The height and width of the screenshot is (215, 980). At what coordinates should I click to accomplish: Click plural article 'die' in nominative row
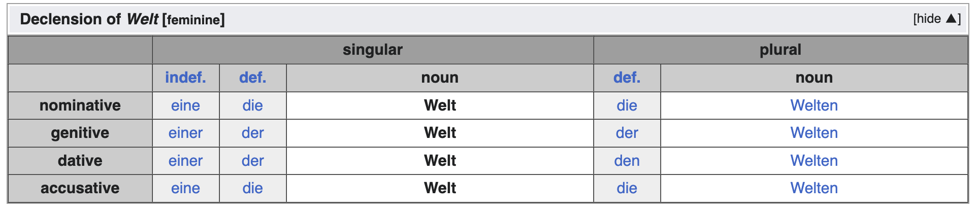627,105
